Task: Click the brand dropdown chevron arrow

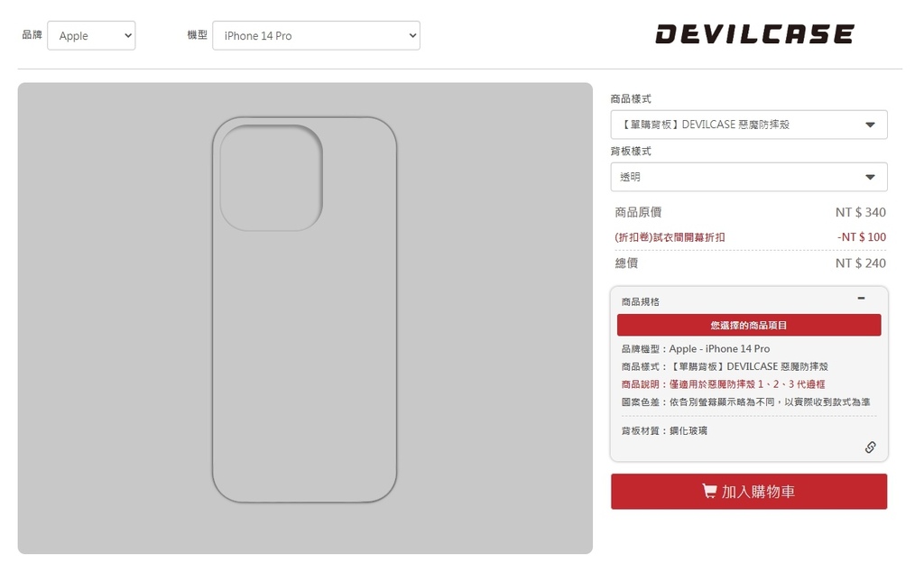Action: pos(128,35)
